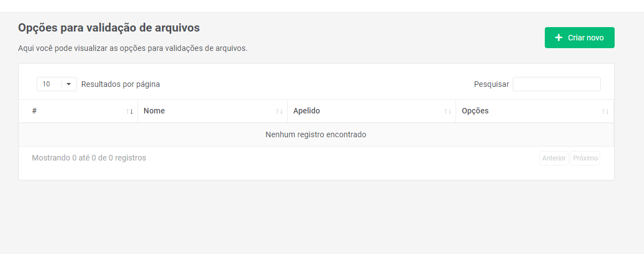Sort the table by the Nome header
Screen dimensions: 644x254
pos(154,111)
